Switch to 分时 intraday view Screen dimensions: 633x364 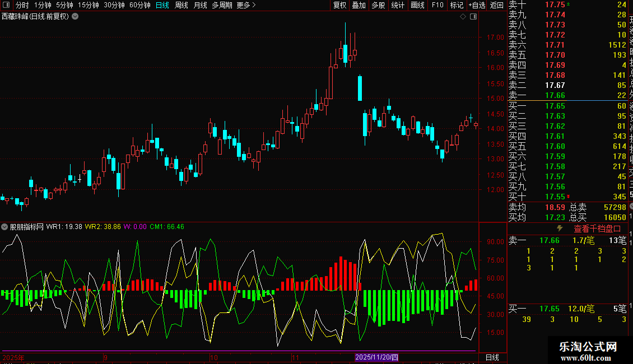point(22,5)
